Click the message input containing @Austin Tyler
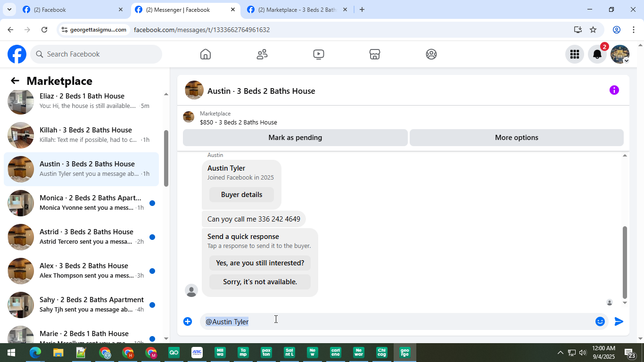Image resolution: width=644 pixels, height=362 pixels. pos(397,321)
